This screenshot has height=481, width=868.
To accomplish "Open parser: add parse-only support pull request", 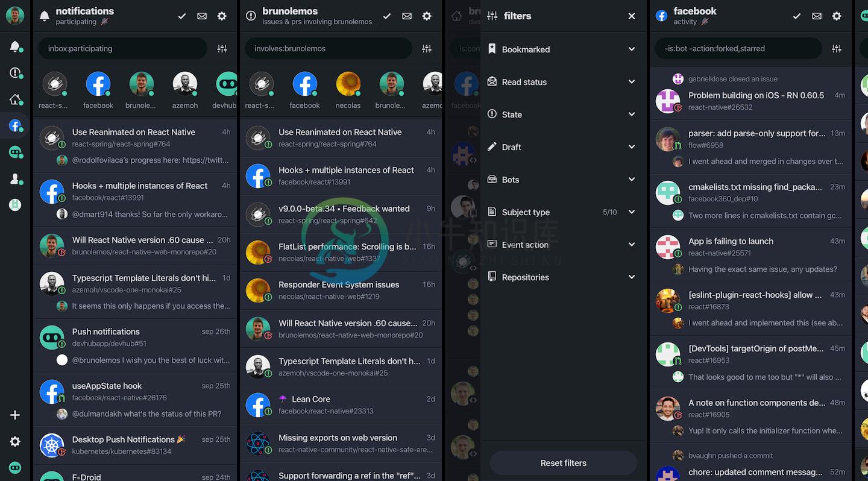I will click(750, 147).
